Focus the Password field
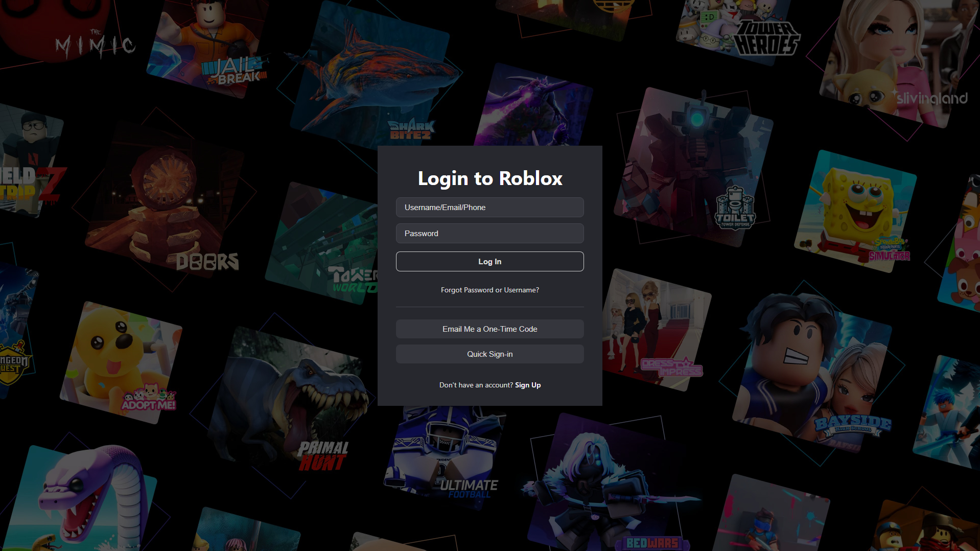The width and height of the screenshot is (980, 551). click(489, 234)
